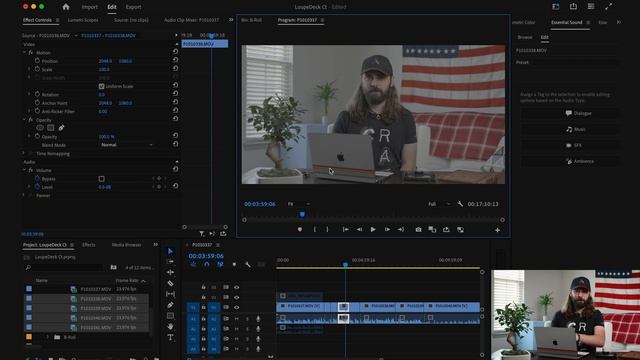Image resolution: width=640 pixels, height=360 pixels.
Task: Open the Audio Clip Mixer tab
Action: point(191,20)
